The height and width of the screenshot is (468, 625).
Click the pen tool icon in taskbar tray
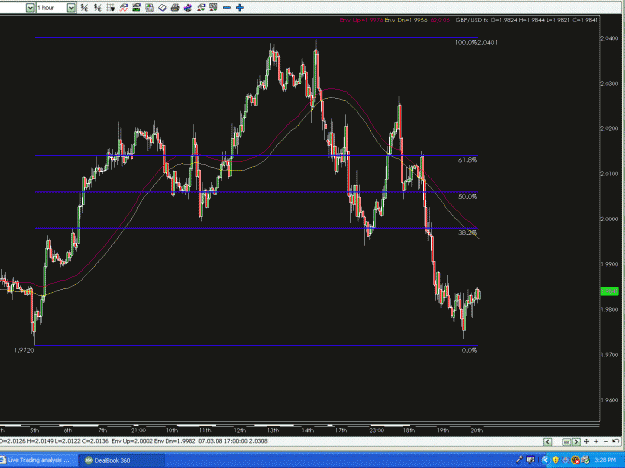[x=519, y=460]
